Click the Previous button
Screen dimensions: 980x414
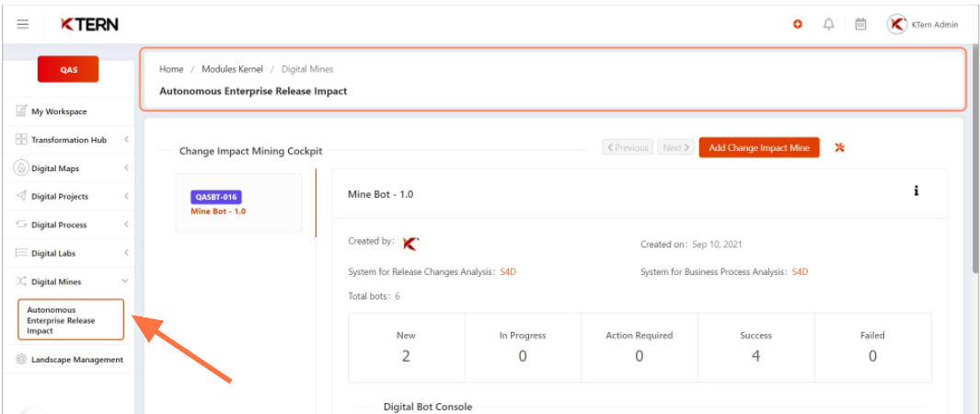tap(628, 148)
